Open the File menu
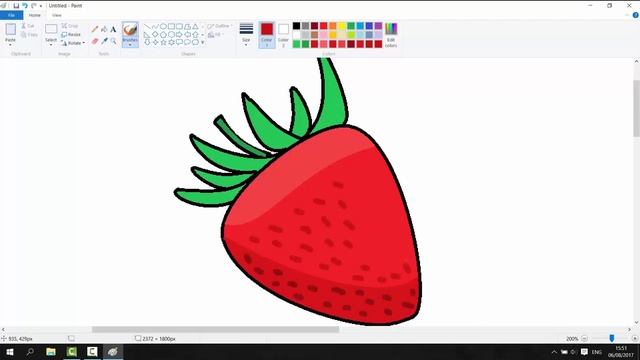The image size is (640, 360). tap(11, 15)
